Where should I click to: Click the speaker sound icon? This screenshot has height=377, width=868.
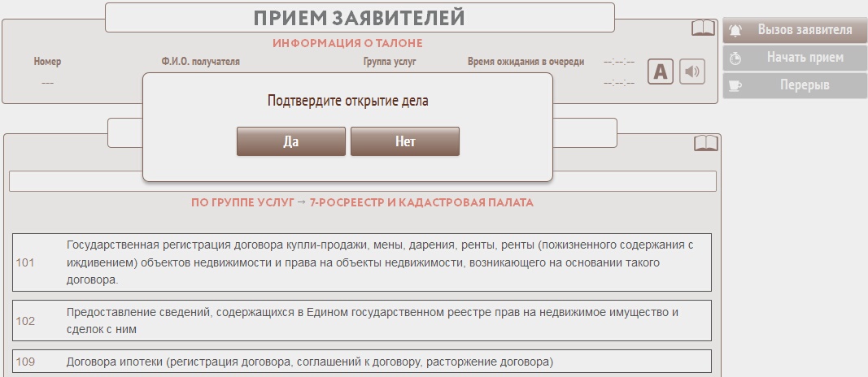click(x=691, y=71)
